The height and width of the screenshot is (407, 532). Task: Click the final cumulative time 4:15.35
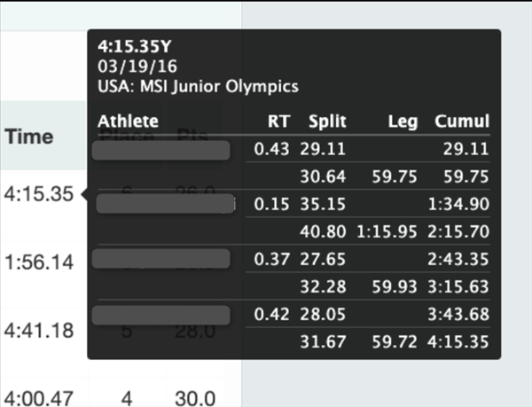458,341
